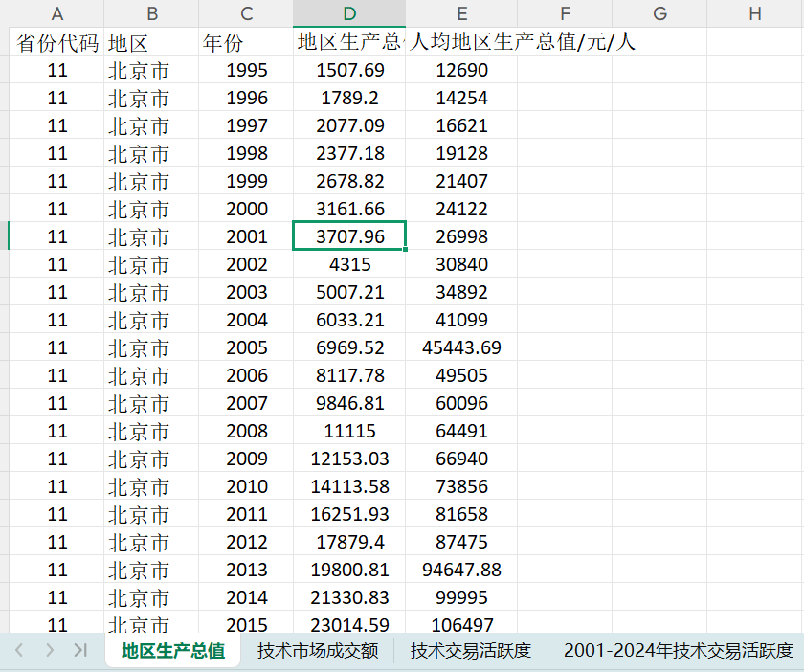The width and height of the screenshot is (804, 672).
Task: Select year cell 2011
Action: pyautogui.click(x=246, y=513)
